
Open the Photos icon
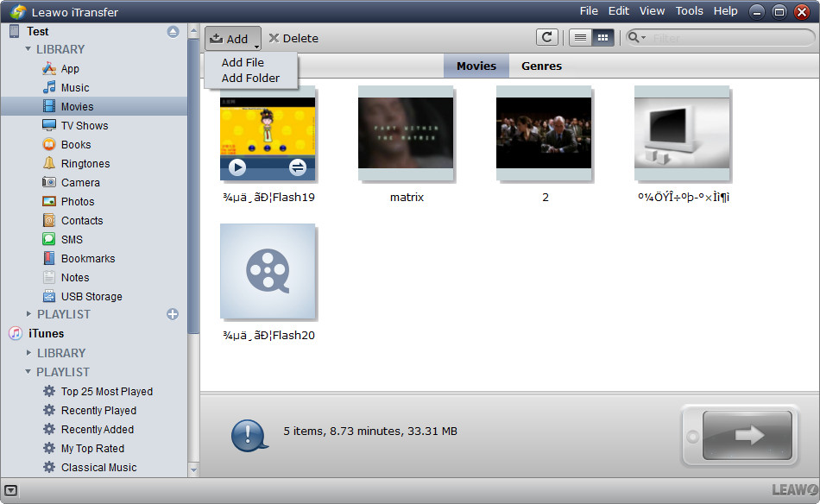point(49,201)
